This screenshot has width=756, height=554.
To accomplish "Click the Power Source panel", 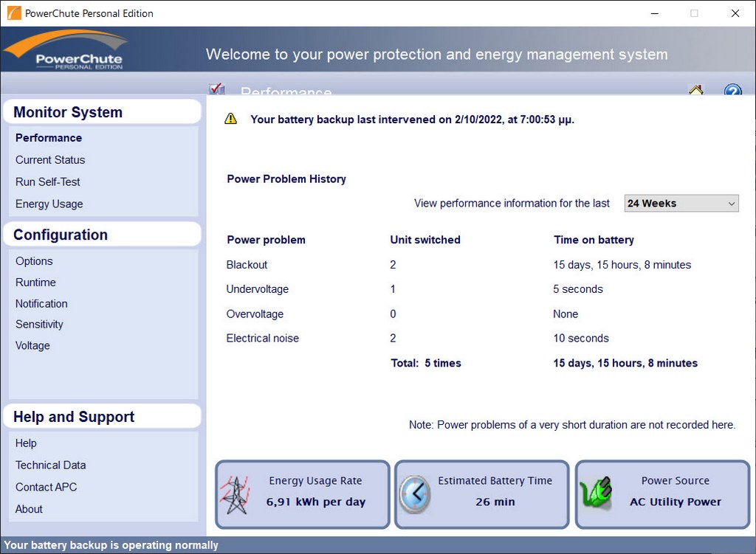I will pos(662,494).
